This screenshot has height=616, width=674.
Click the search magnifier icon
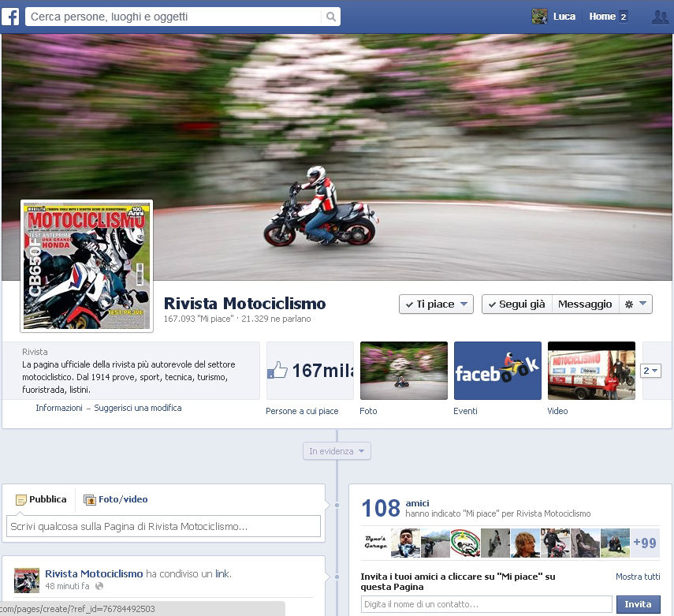(x=330, y=17)
